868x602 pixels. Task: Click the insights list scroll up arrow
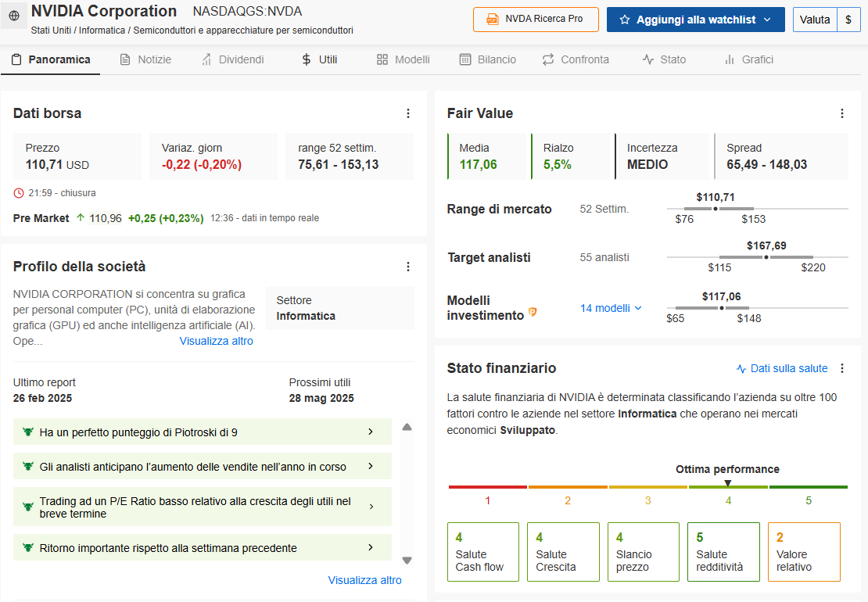407,427
